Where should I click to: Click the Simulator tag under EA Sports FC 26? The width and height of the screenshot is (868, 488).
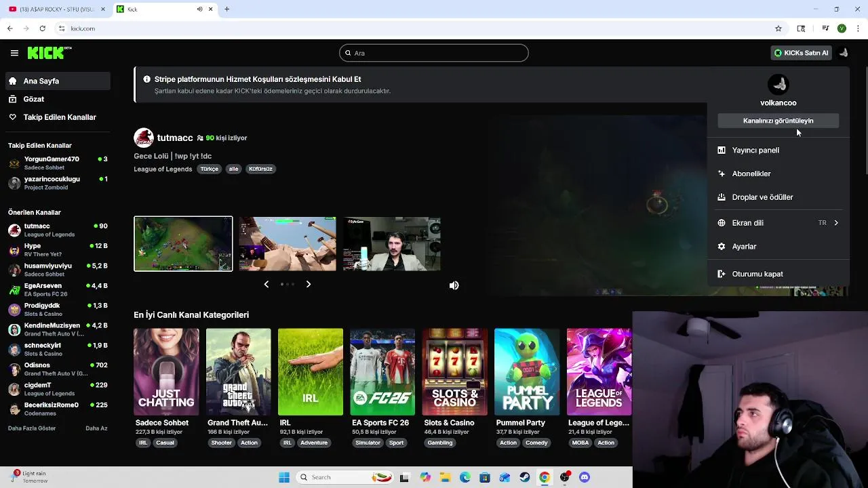point(368,443)
